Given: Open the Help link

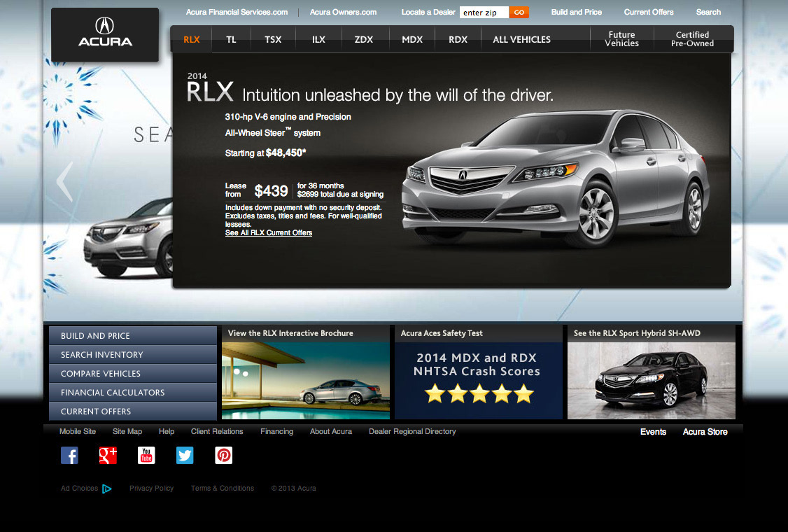Looking at the screenshot, I should coord(167,431).
